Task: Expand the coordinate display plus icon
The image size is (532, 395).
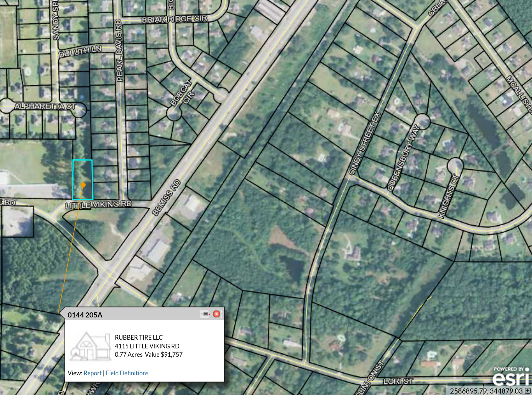Action: click(527, 391)
